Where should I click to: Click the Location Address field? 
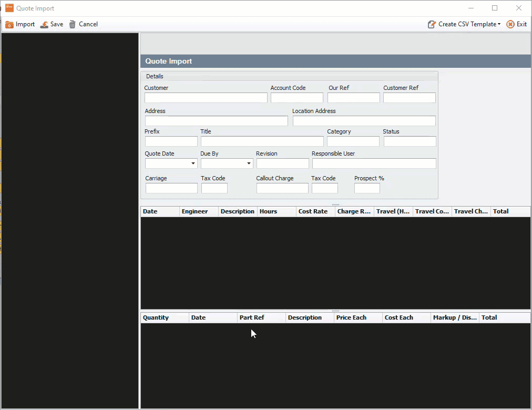(364, 121)
